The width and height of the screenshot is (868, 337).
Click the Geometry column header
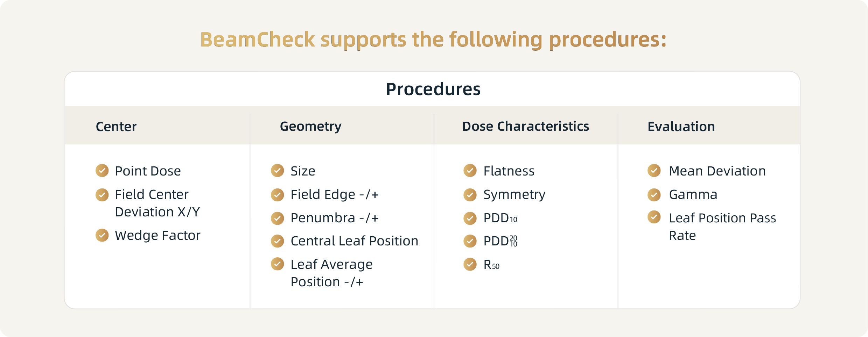point(310,127)
